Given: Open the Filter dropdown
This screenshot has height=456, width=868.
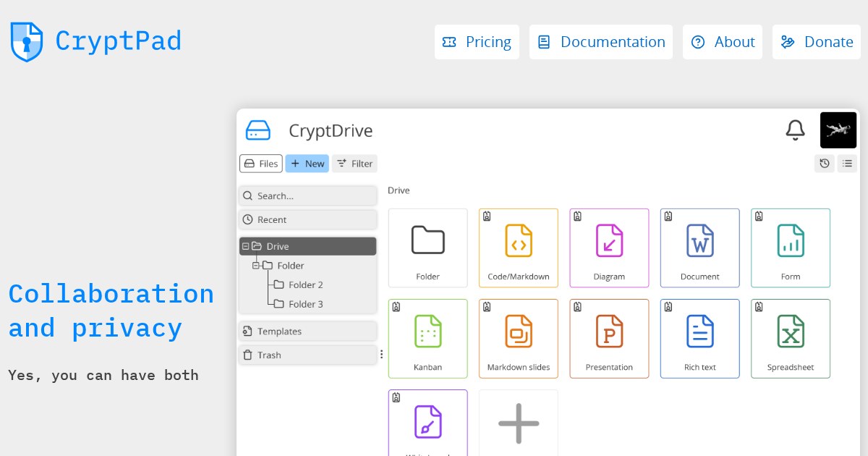Looking at the screenshot, I should point(354,164).
